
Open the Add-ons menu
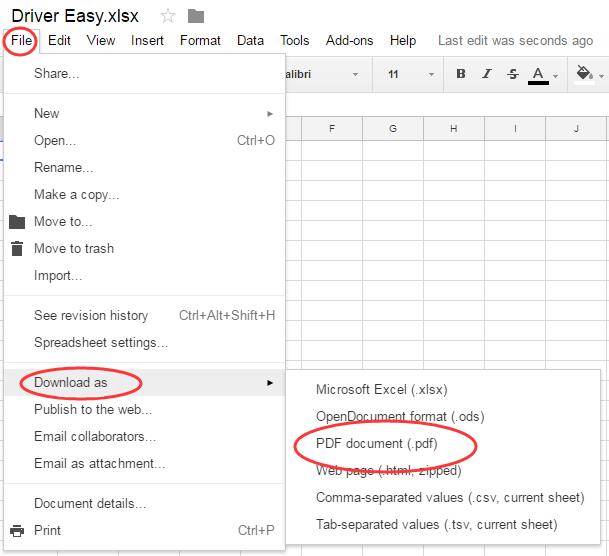(347, 41)
